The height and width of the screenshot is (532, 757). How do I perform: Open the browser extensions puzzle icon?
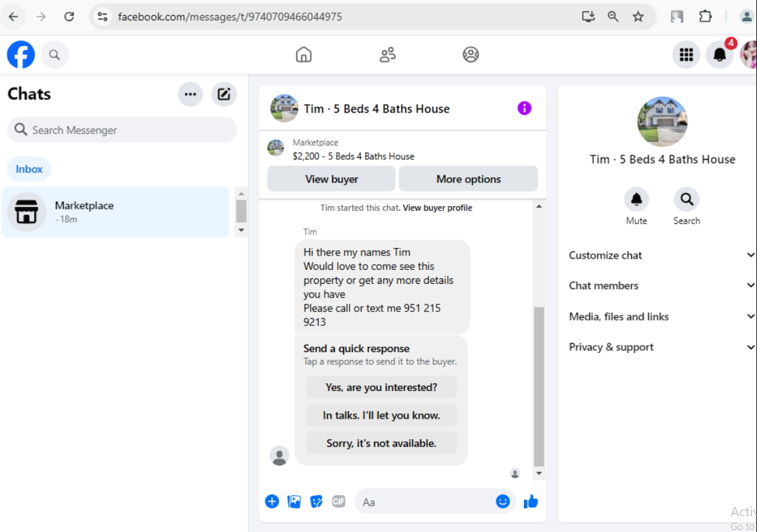click(x=706, y=17)
